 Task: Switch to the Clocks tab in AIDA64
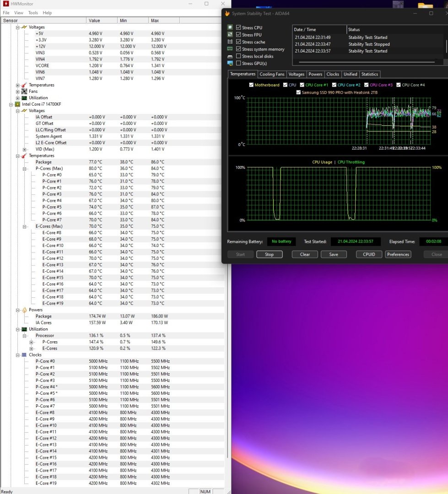tap(333, 75)
